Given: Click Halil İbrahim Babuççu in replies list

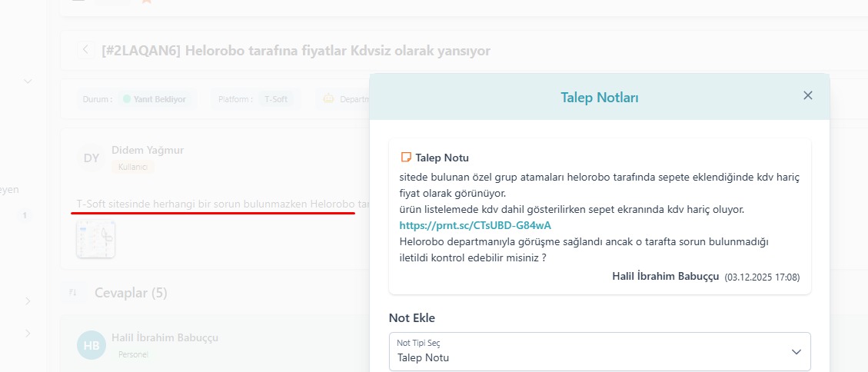Looking at the screenshot, I should (x=165, y=337).
